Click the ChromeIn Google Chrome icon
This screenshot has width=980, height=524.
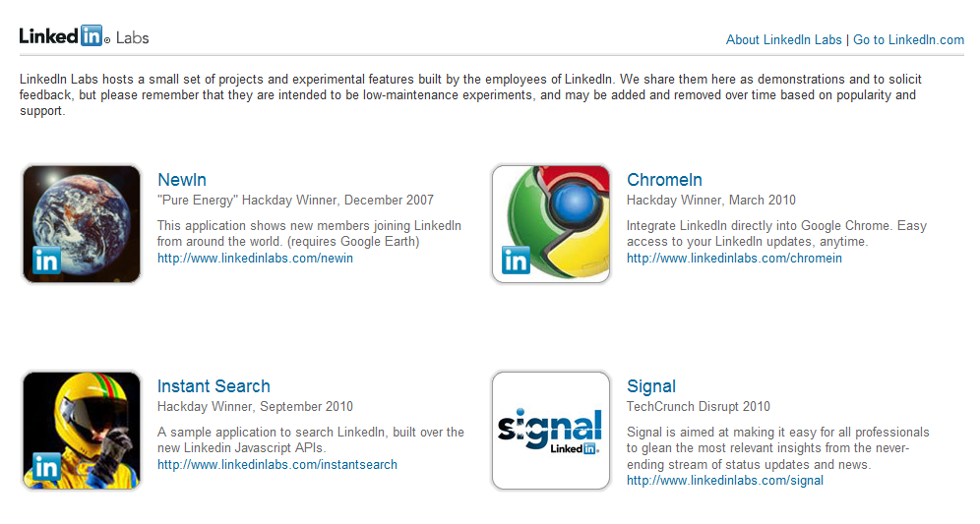coord(551,223)
